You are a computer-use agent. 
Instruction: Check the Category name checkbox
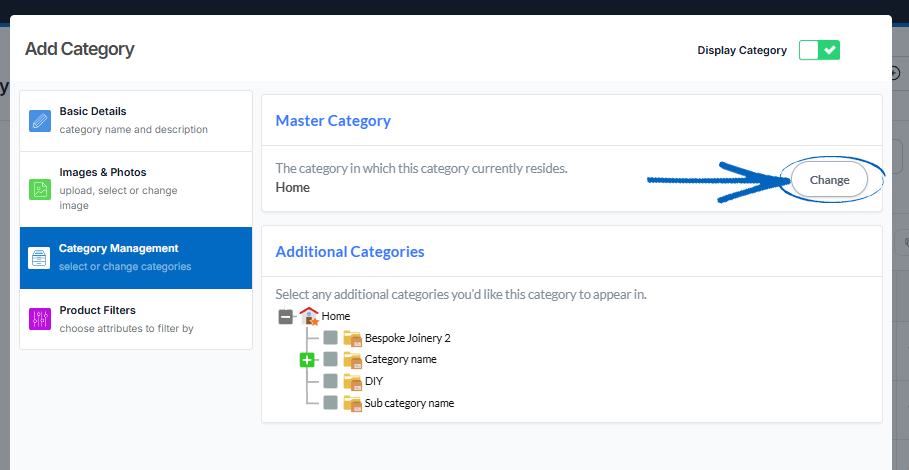point(330,359)
